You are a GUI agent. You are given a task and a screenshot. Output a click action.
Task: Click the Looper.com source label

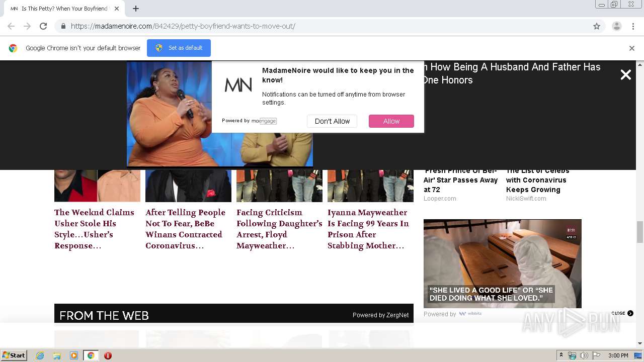[440, 199]
